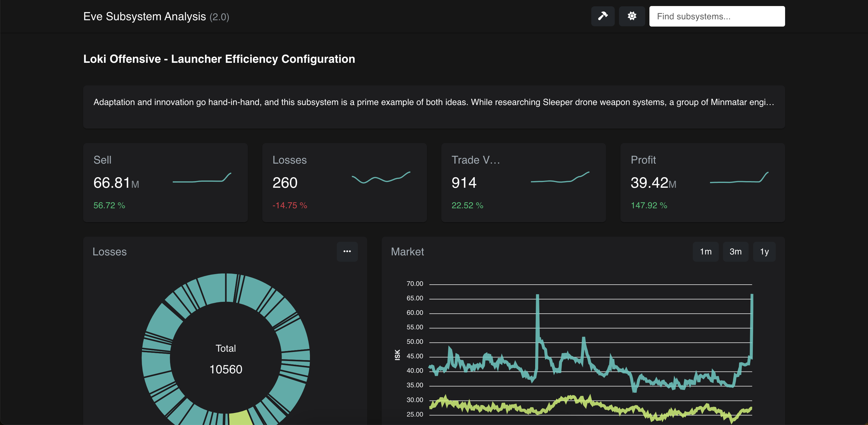Click the 147.92 % profit change
The width and height of the screenshot is (868, 425).
tap(649, 206)
